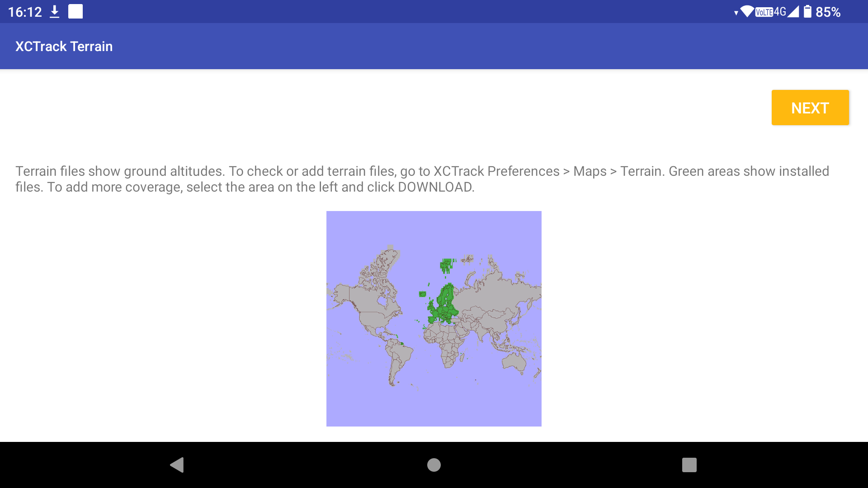Tap the 16:12 clock in the status bar
This screenshot has width=868, height=488.
25,12
